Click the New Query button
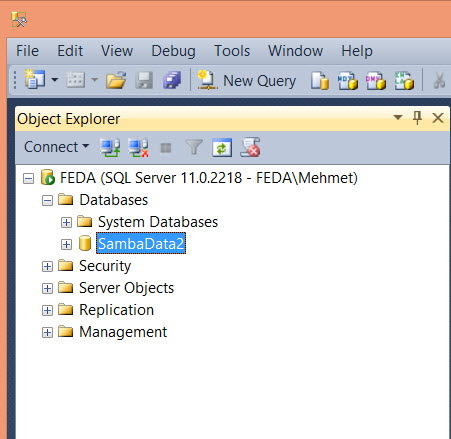The image size is (451, 439). 247,81
